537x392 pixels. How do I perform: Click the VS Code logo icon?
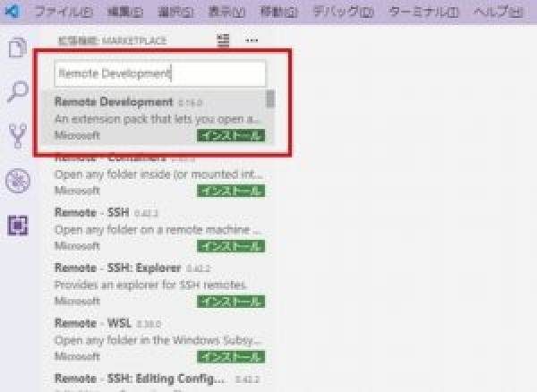coord(13,12)
